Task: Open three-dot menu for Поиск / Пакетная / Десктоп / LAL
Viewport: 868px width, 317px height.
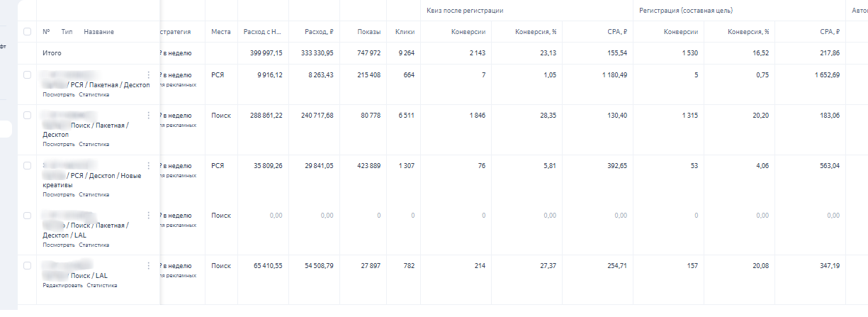Action: (148, 216)
